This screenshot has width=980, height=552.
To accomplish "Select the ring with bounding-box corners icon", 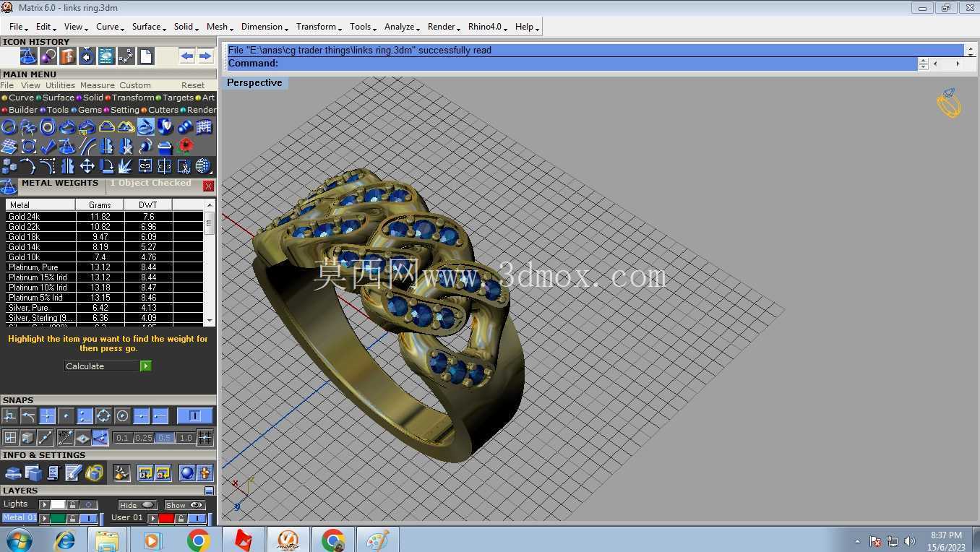I will pos(28,146).
